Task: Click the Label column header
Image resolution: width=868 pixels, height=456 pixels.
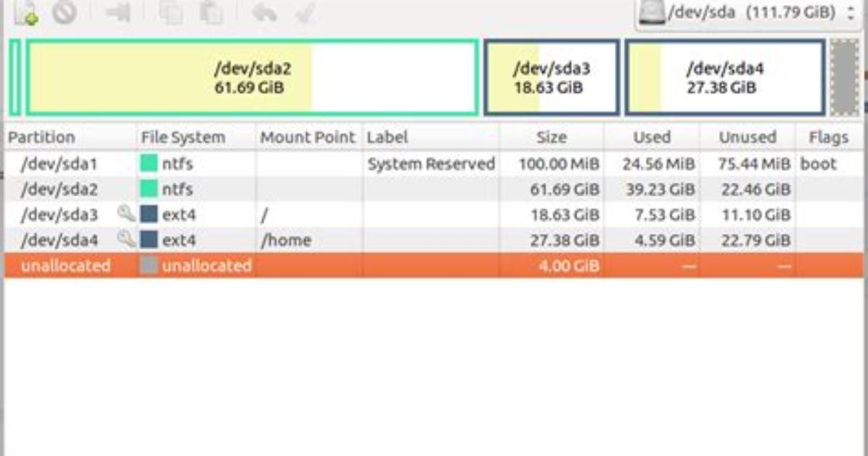Action: [430, 137]
